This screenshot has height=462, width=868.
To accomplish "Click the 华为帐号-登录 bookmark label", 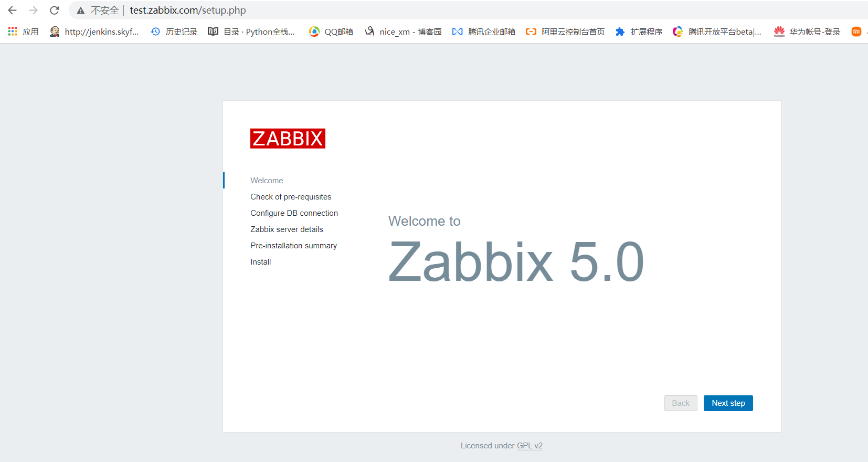I will pos(815,31).
